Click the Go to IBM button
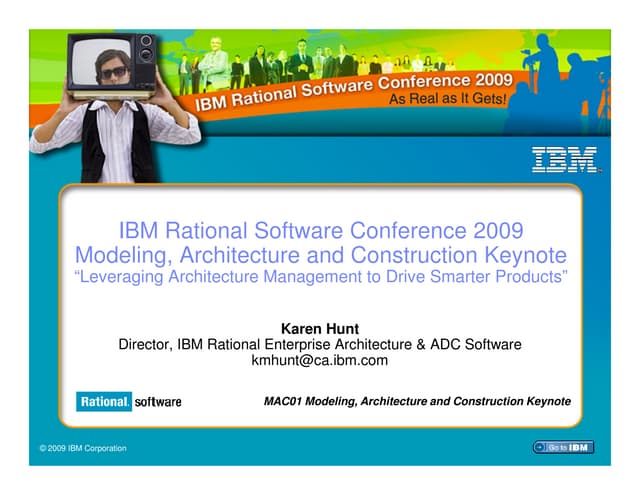640x495 pixels. pos(563,447)
